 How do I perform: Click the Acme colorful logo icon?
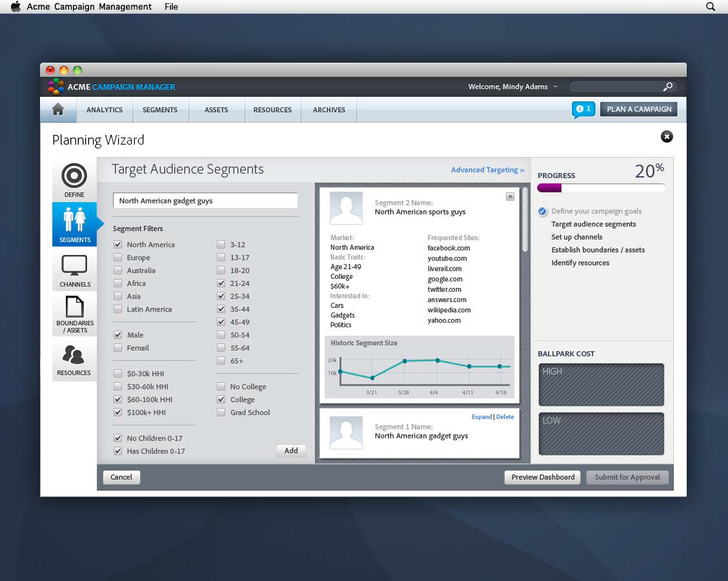(x=56, y=87)
